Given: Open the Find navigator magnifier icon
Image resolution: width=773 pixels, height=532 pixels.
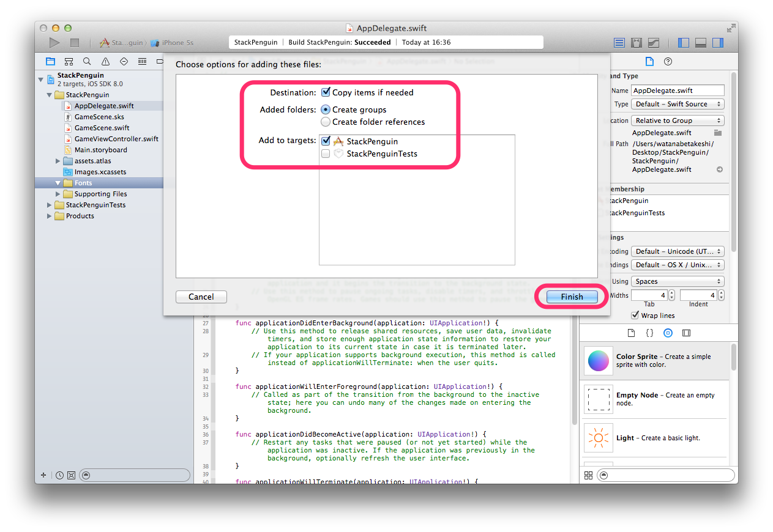Looking at the screenshot, I should tap(86, 61).
